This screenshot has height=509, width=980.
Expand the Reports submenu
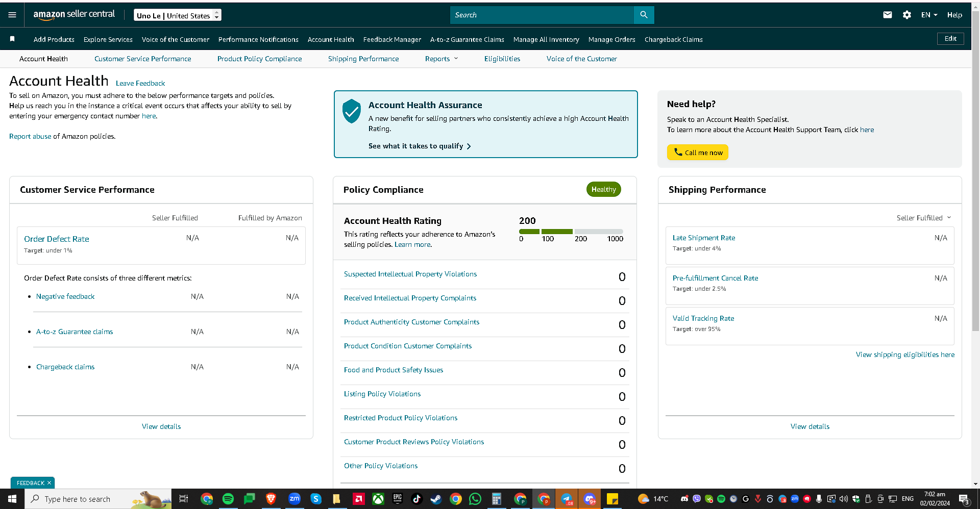tap(442, 59)
